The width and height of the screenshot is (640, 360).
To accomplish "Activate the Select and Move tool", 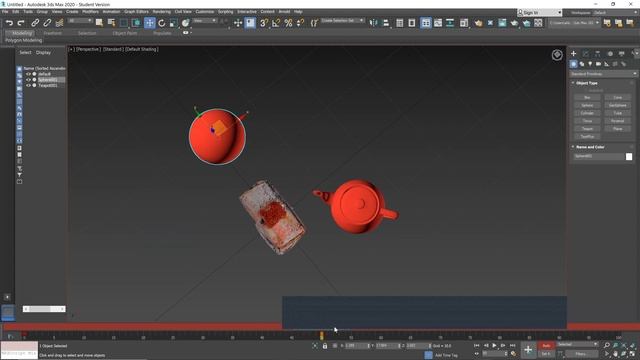I will click(149, 23).
